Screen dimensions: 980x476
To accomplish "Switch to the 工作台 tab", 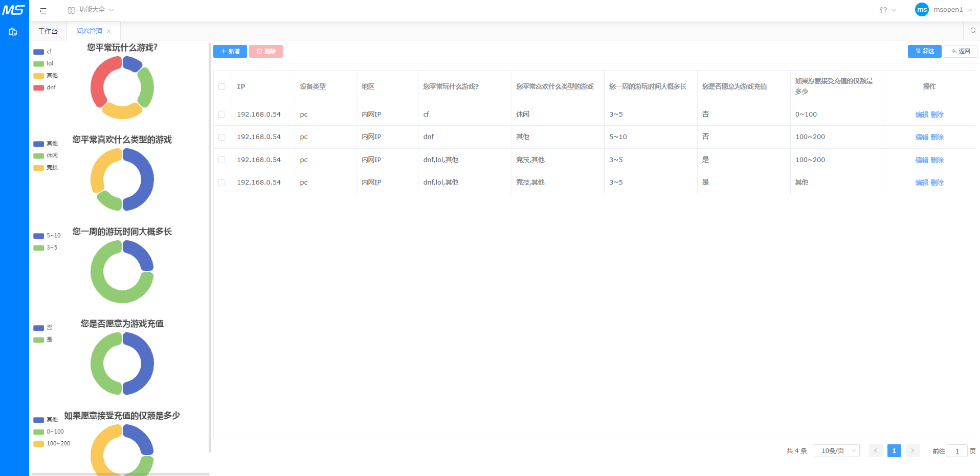I will coord(48,31).
